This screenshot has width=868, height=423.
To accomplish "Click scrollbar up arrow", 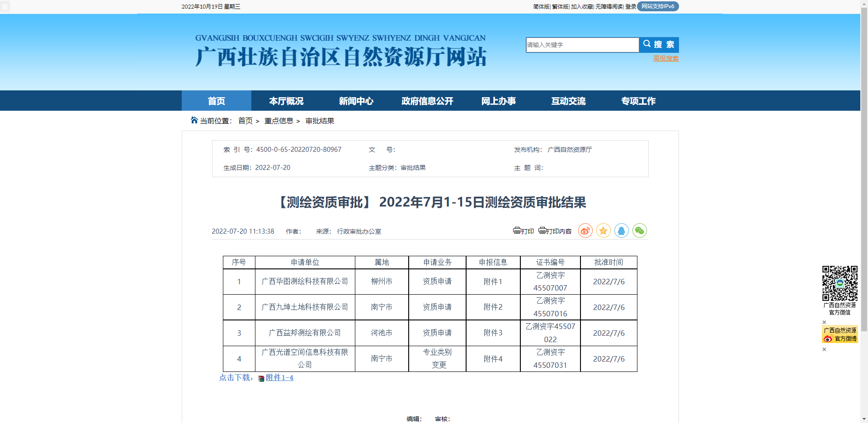I will [x=864, y=4].
